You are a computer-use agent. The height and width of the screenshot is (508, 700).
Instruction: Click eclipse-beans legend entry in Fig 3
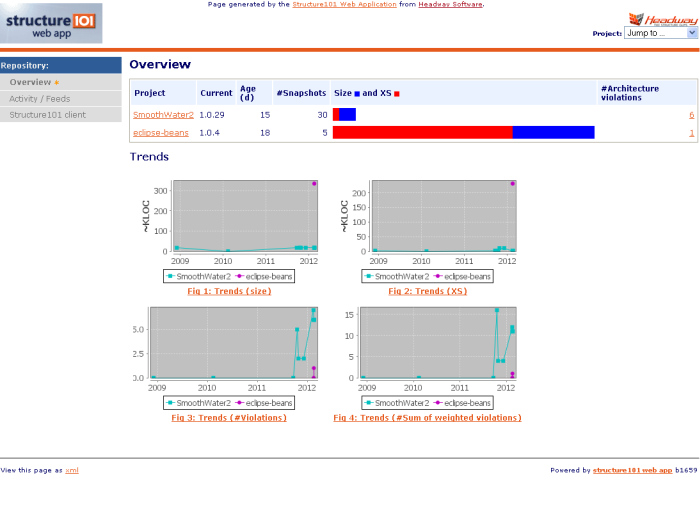click(264, 403)
